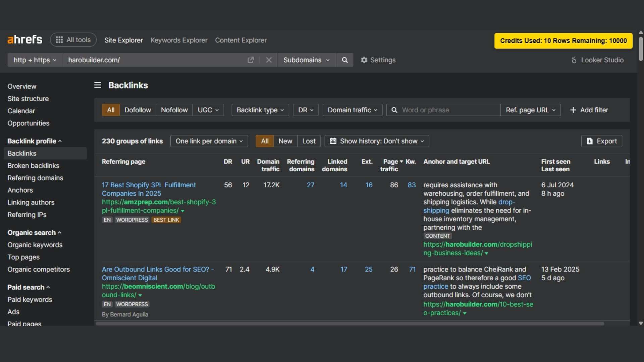The height and width of the screenshot is (362, 644).
Task: Open 17 Best Shopify 3PL Fulfillment link
Action: click(149, 189)
